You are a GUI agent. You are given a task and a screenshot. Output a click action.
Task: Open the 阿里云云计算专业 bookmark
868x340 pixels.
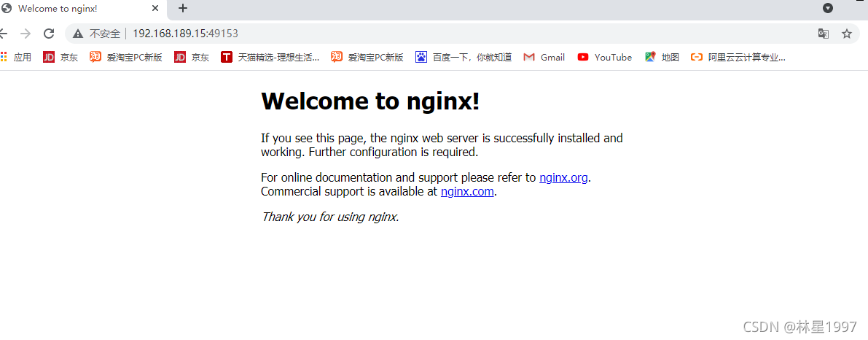click(738, 57)
